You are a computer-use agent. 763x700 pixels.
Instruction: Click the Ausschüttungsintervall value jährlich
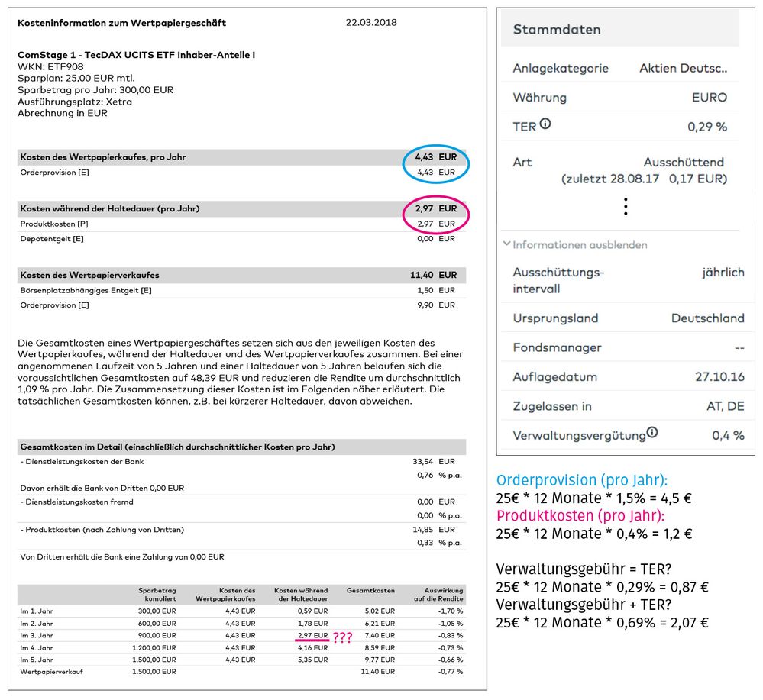tap(723, 273)
